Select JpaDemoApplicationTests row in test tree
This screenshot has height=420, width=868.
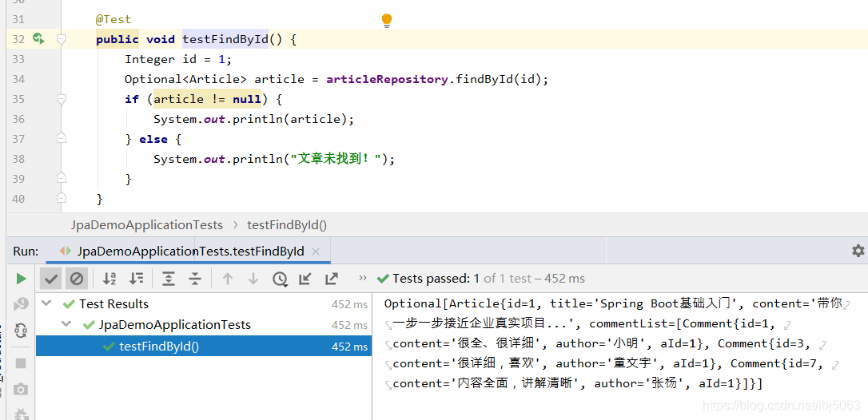204,325
